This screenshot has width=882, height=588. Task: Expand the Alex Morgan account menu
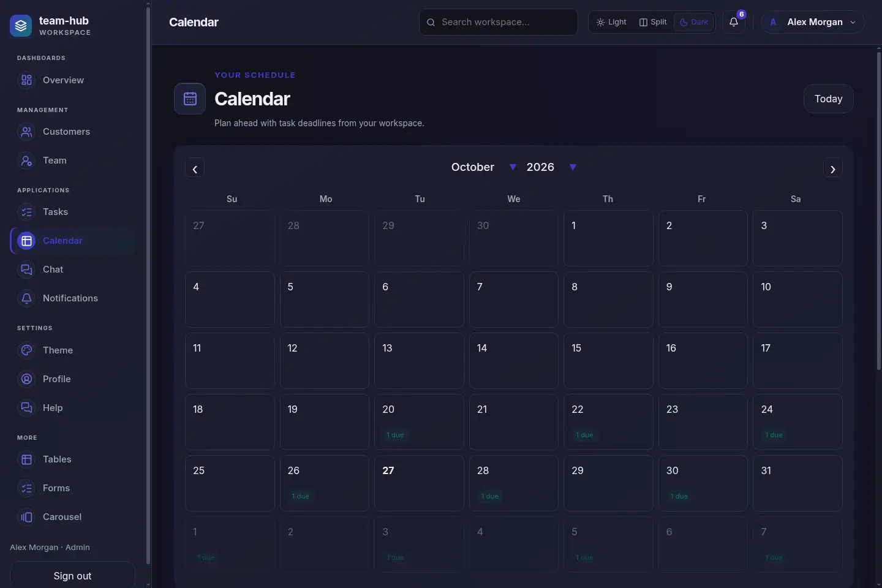coord(813,22)
